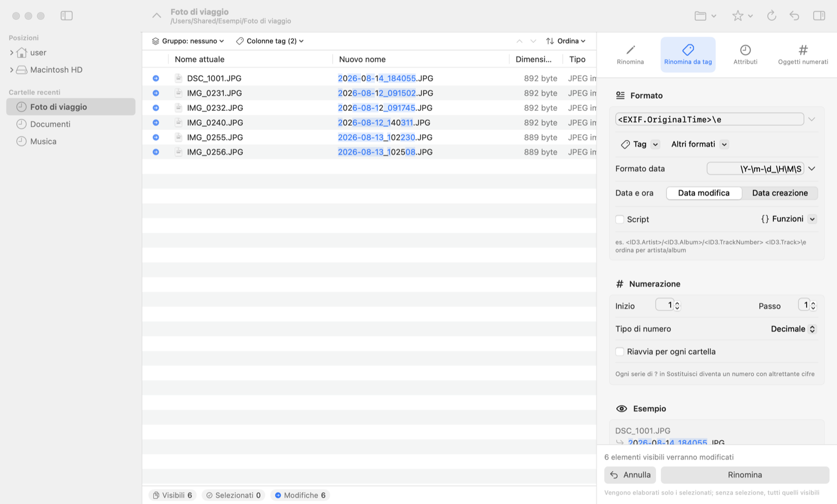
Task: Enable Riavvia per ogni cartella checkbox
Action: click(x=620, y=352)
